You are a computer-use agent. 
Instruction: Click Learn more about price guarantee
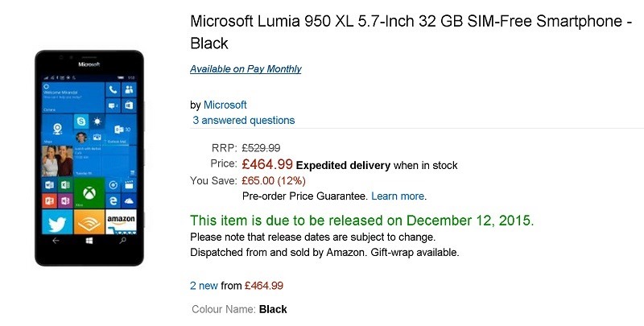click(398, 196)
